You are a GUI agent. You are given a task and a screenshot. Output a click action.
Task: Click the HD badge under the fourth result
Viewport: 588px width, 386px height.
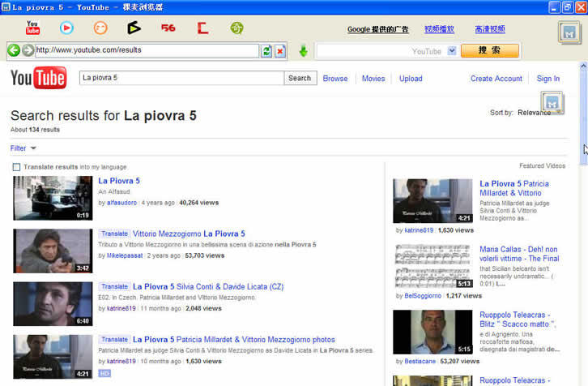pos(104,373)
